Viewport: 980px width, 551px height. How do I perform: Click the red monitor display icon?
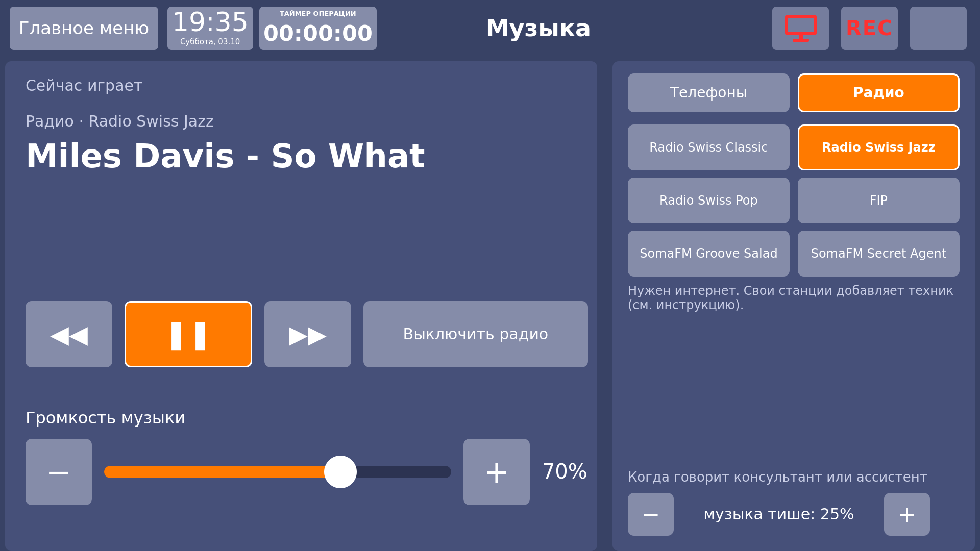pyautogui.click(x=800, y=28)
